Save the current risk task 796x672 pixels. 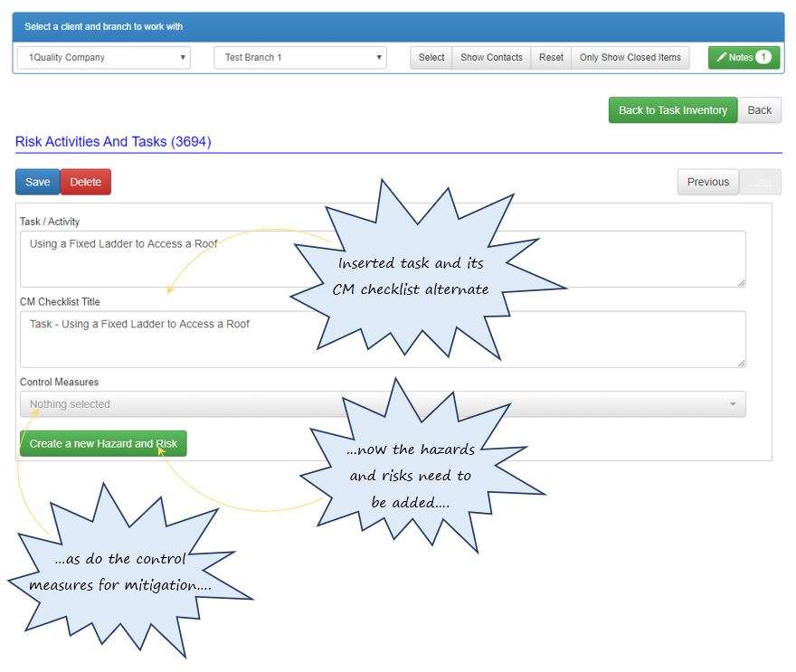(x=36, y=182)
